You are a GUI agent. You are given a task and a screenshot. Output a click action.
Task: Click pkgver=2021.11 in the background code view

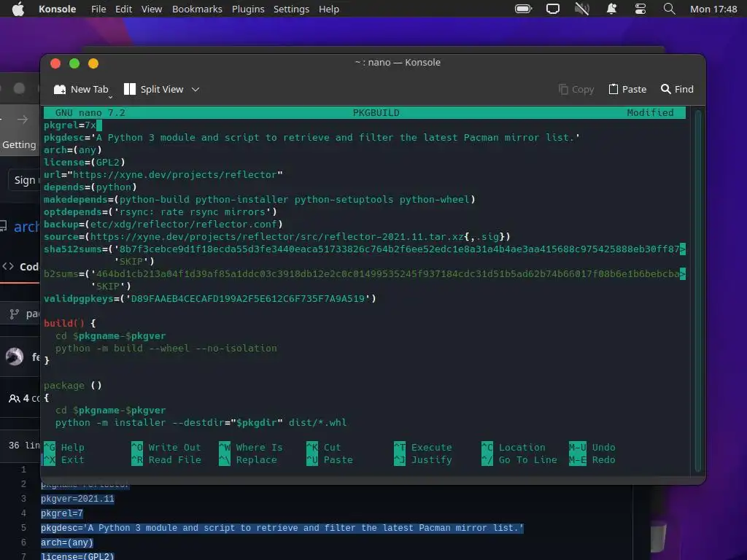(x=77, y=499)
